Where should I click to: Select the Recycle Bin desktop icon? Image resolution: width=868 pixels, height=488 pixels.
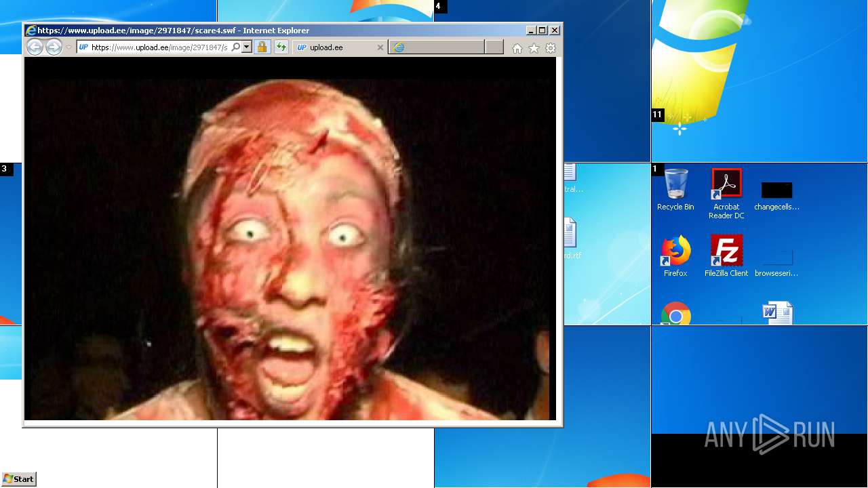[x=675, y=190]
